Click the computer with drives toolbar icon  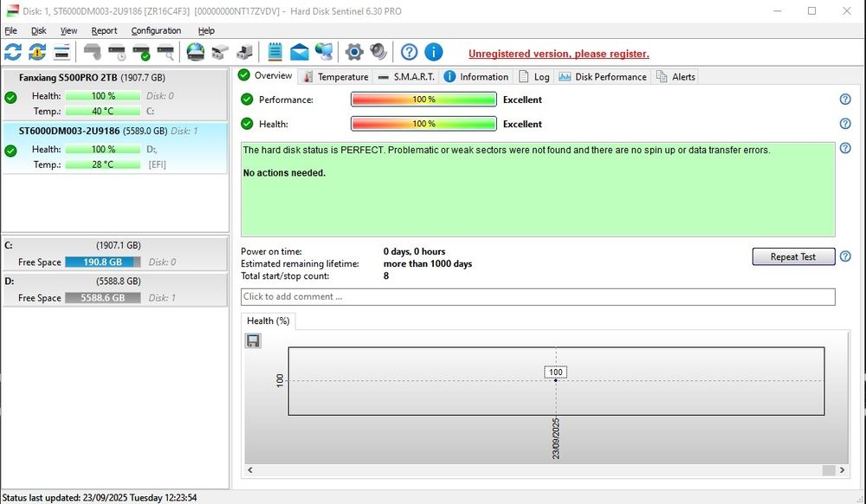pos(244,53)
